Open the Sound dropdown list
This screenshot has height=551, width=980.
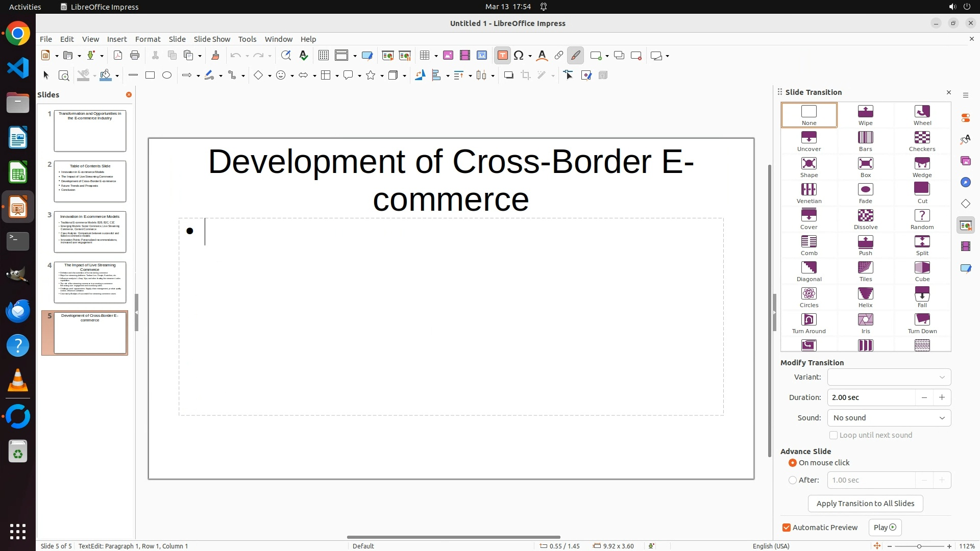[x=889, y=418]
